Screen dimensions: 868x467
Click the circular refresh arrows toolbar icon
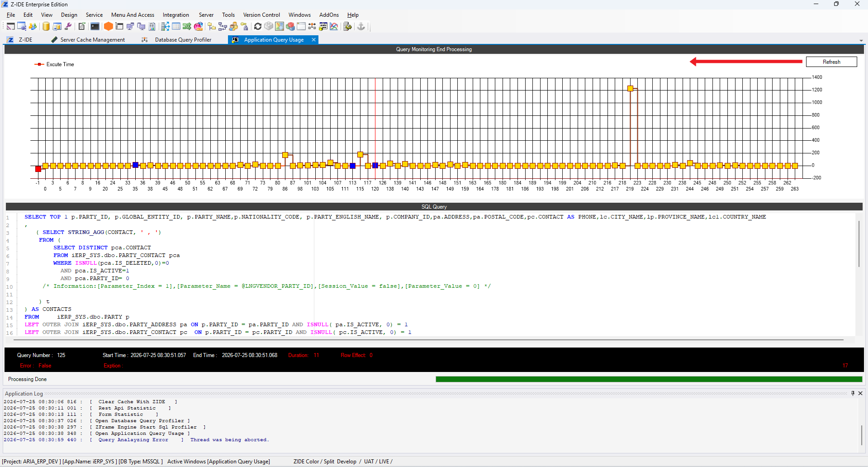point(258,26)
